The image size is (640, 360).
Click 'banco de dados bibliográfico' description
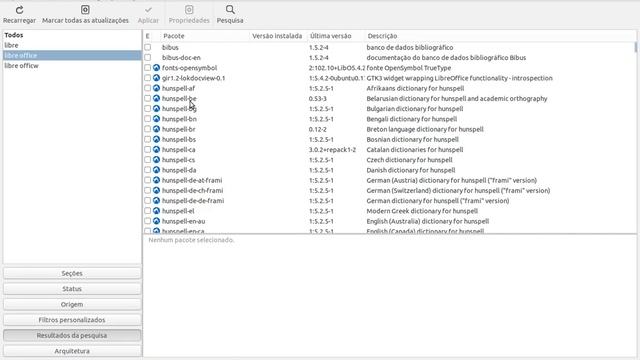(410, 47)
